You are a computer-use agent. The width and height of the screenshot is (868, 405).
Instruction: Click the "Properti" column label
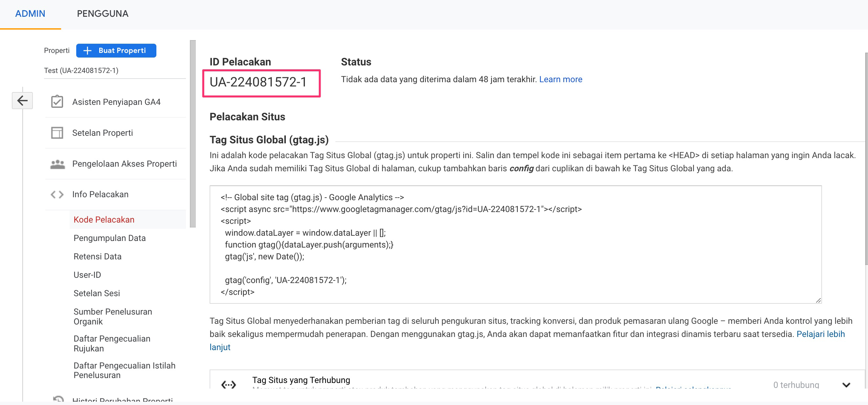[57, 51]
